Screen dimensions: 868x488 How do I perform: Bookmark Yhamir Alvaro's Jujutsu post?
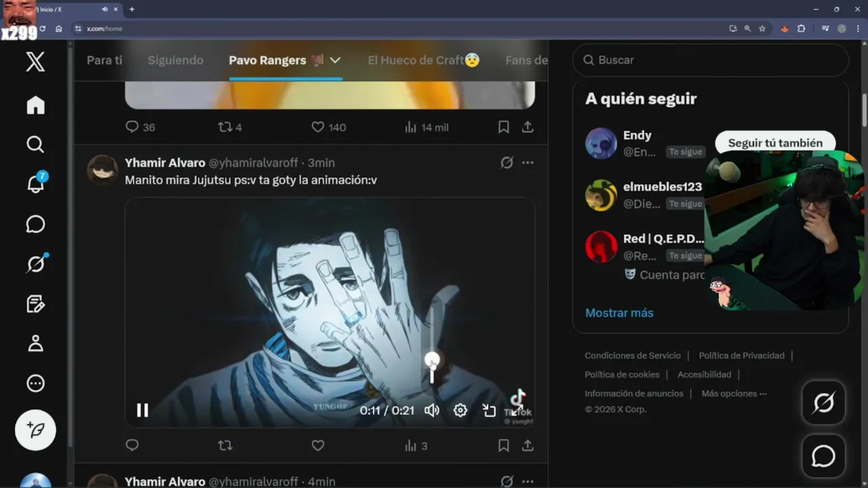(x=503, y=445)
